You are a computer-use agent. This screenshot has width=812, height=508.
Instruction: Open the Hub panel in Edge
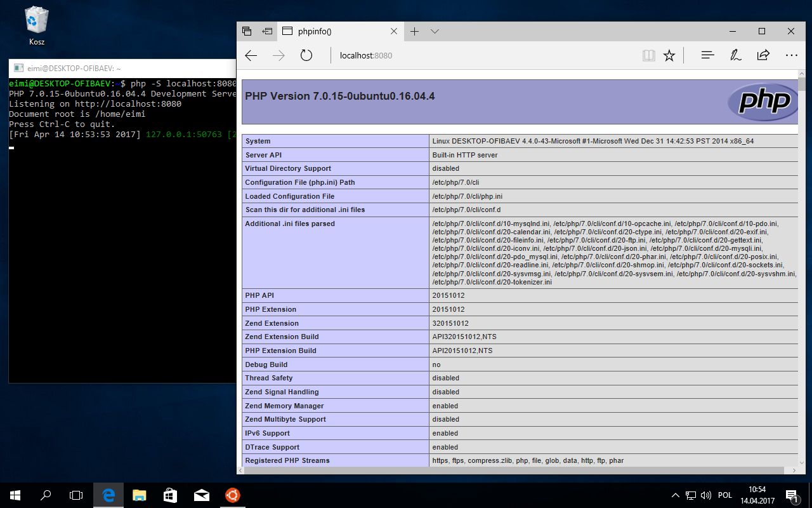[707, 55]
